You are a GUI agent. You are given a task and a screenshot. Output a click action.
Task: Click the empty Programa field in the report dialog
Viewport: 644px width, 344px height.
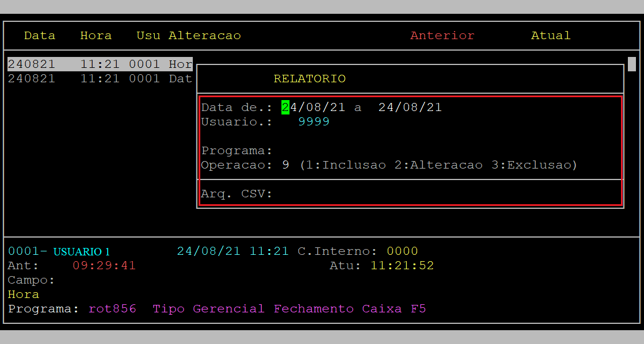(x=345, y=151)
